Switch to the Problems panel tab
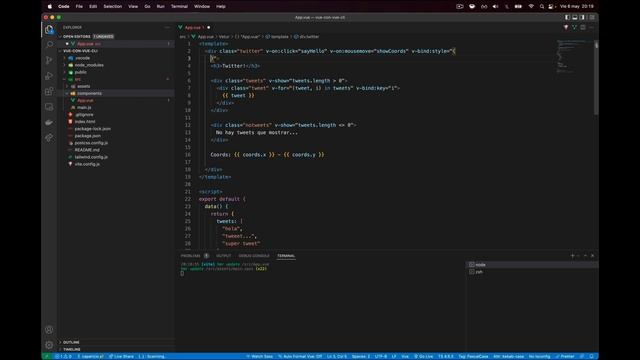The height and width of the screenshot is (360, 640). coord(191,256)
